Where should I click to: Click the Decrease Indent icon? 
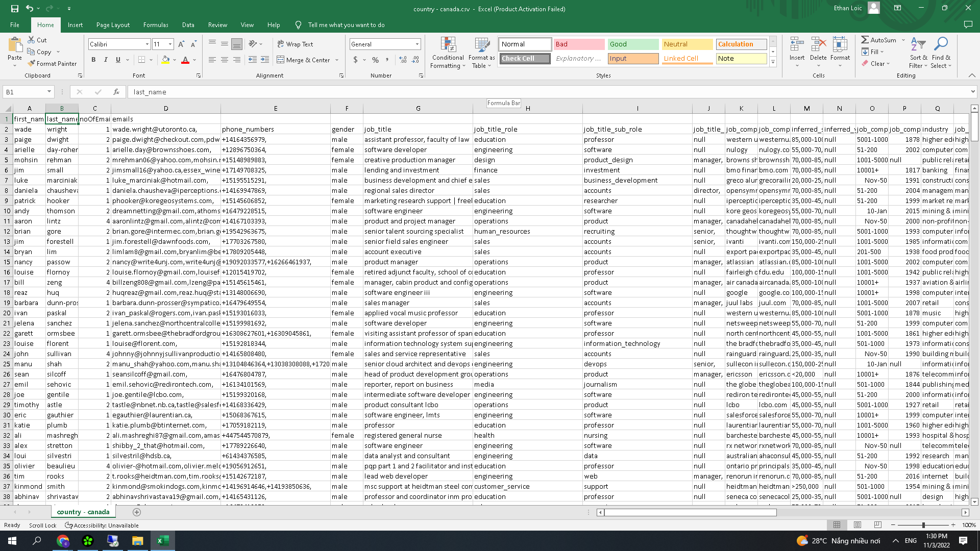[x=253, y=60]
